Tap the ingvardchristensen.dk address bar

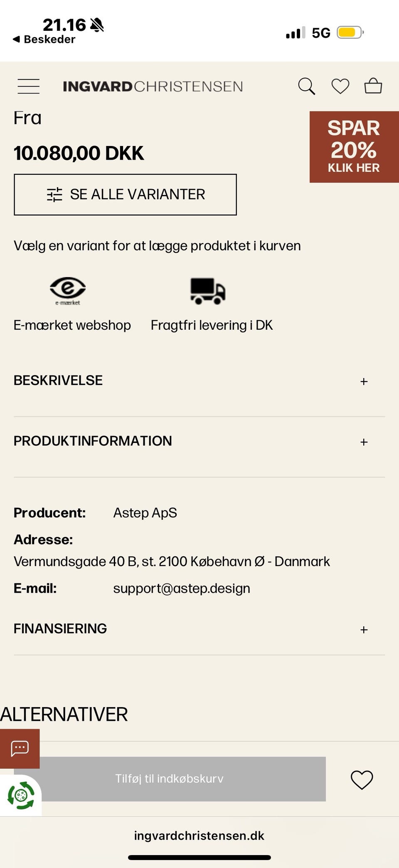[199, 836]
